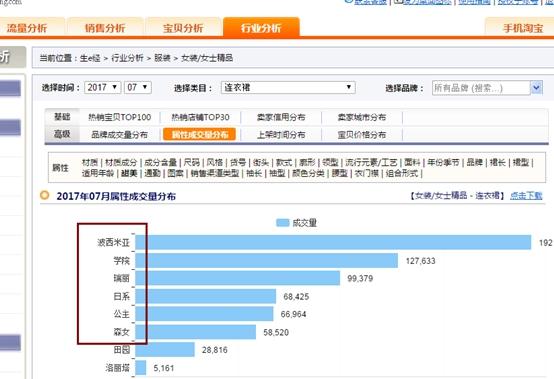Select the 裙长 attribute
554x379 pixels.
pos(498,162)
